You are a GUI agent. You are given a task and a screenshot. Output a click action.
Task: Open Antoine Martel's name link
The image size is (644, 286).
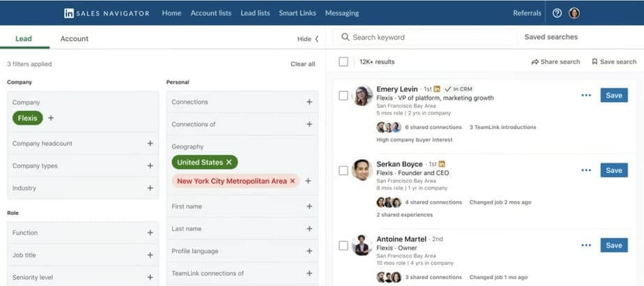(401, 239)
